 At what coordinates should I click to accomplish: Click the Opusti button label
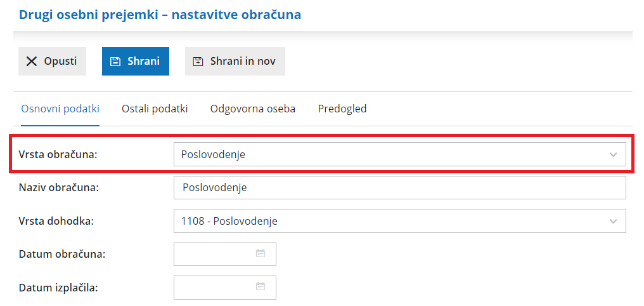tap(60, 62)
